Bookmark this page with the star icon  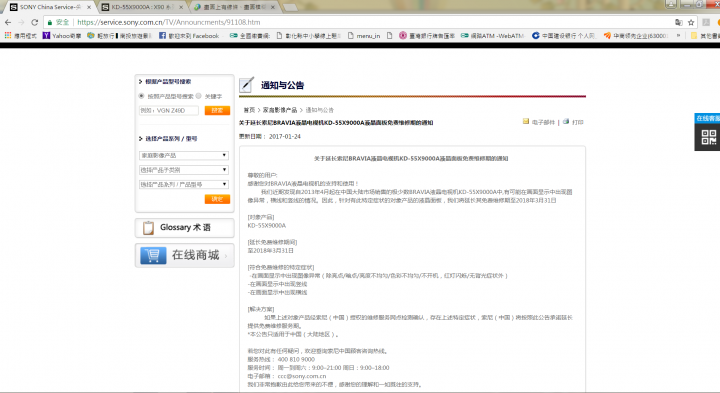(691, 22)
